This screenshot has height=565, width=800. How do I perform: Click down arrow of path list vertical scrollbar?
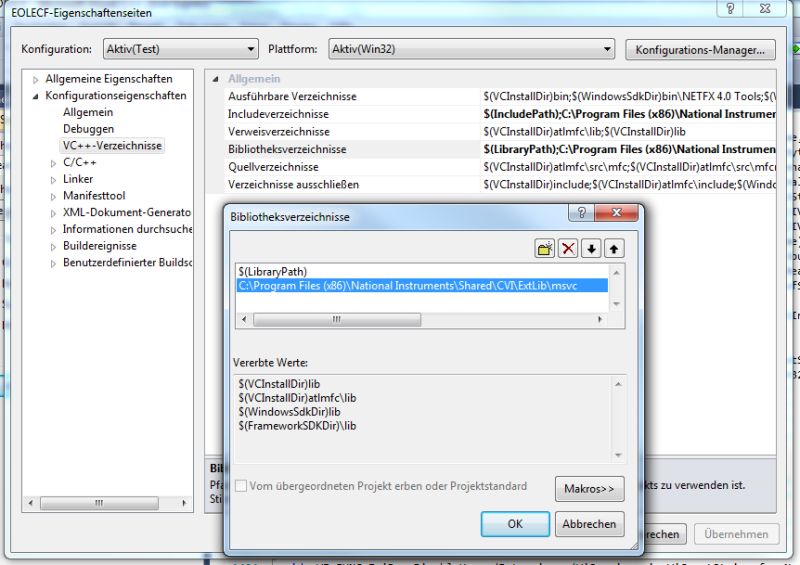click(x=616, y=304)
